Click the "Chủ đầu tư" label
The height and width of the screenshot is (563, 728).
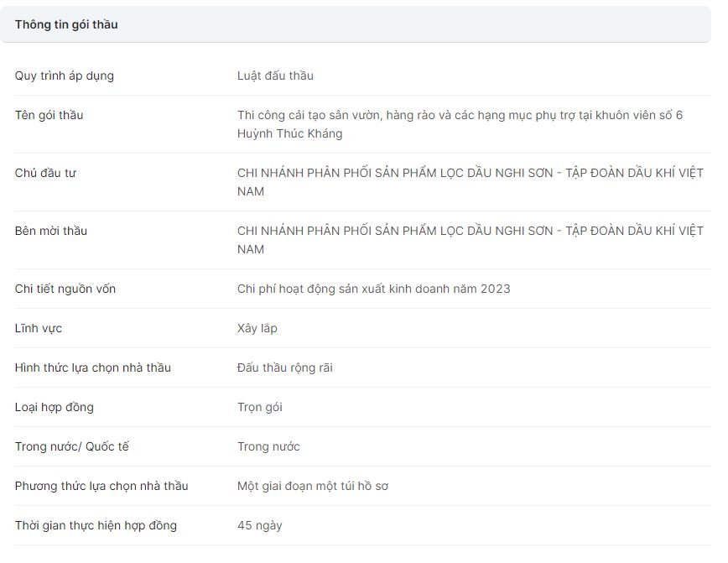[45, 173]
